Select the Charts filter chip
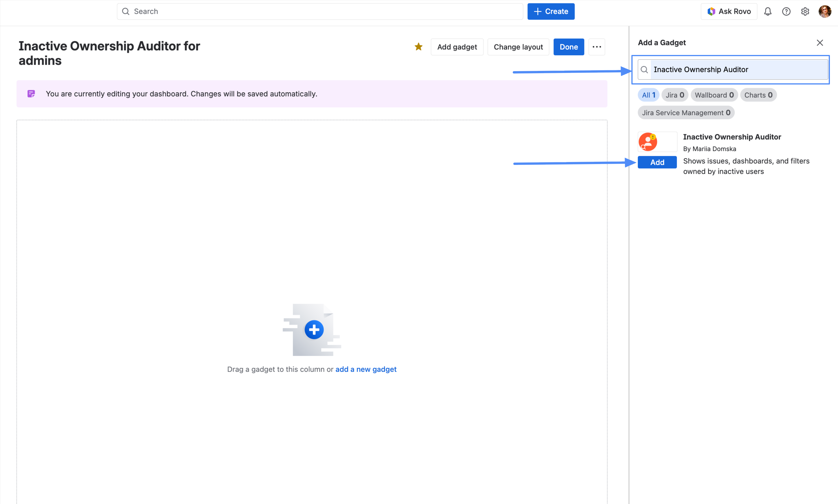Screen dimensions: 838x504 tap(758, 95)
